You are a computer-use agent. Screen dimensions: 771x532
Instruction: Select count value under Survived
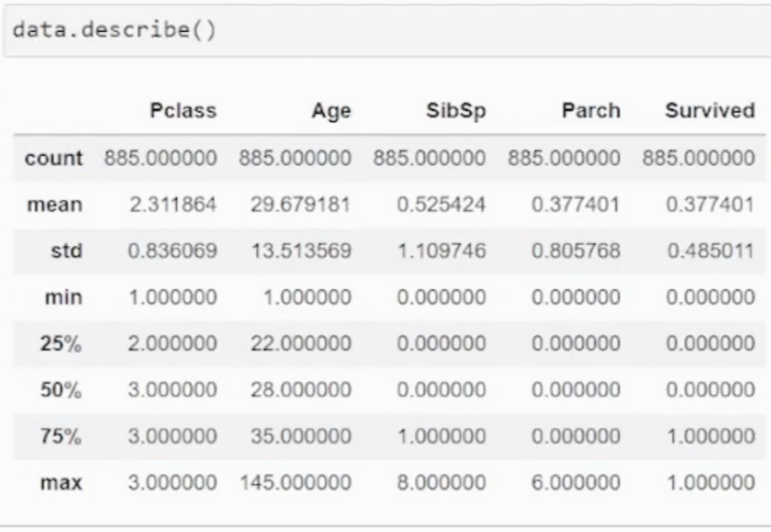(x=699, y=158)
